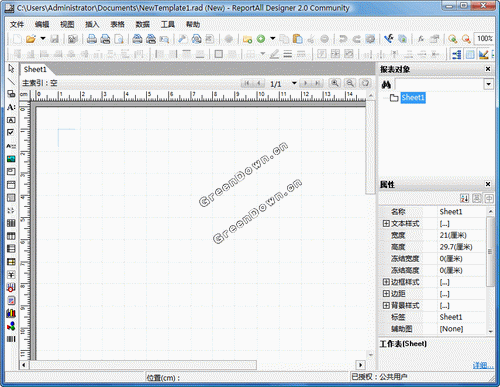This screenshot has width=500, height=387.
Task: Select the bar chart tool
Action: [11, 313]
